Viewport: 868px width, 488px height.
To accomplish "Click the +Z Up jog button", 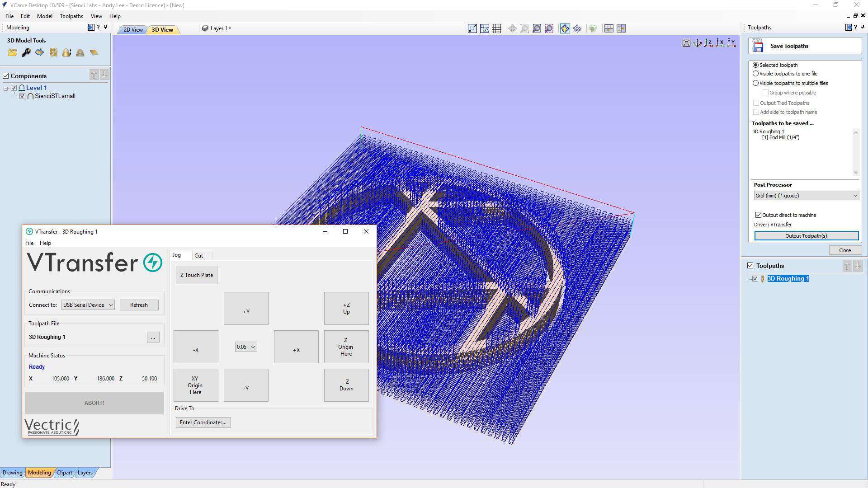I will [x=346, y=309].
